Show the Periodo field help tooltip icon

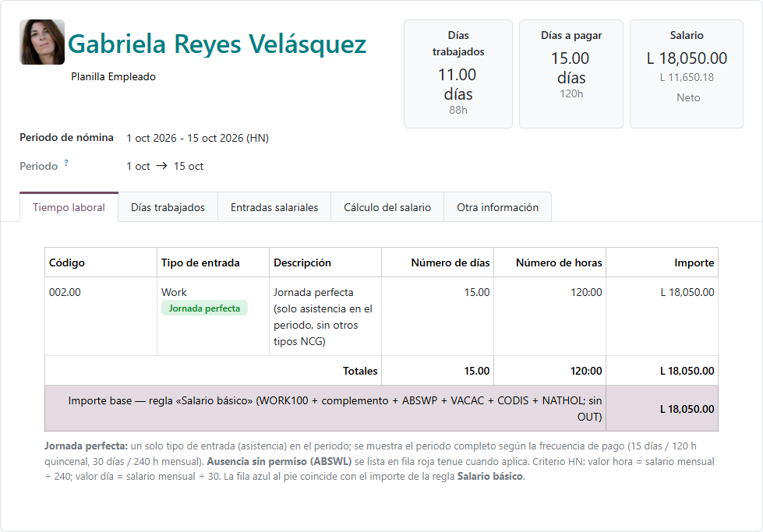coord(66,163)
